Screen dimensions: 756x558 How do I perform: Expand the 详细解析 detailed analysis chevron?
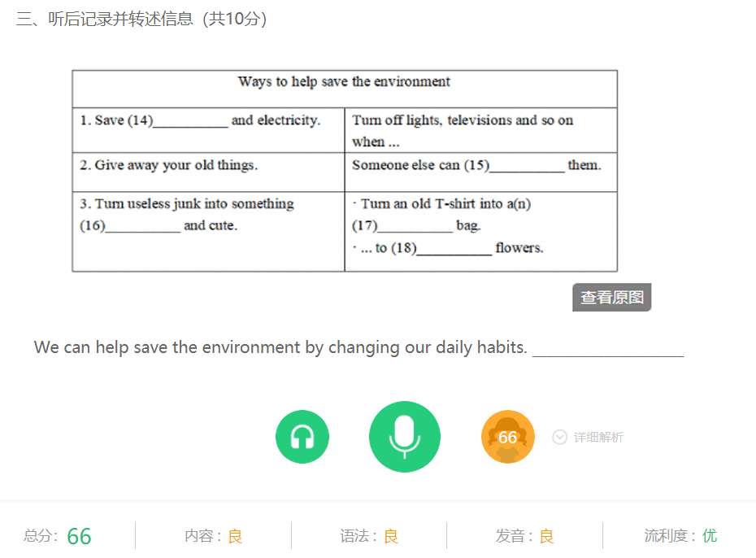point(560,438)
